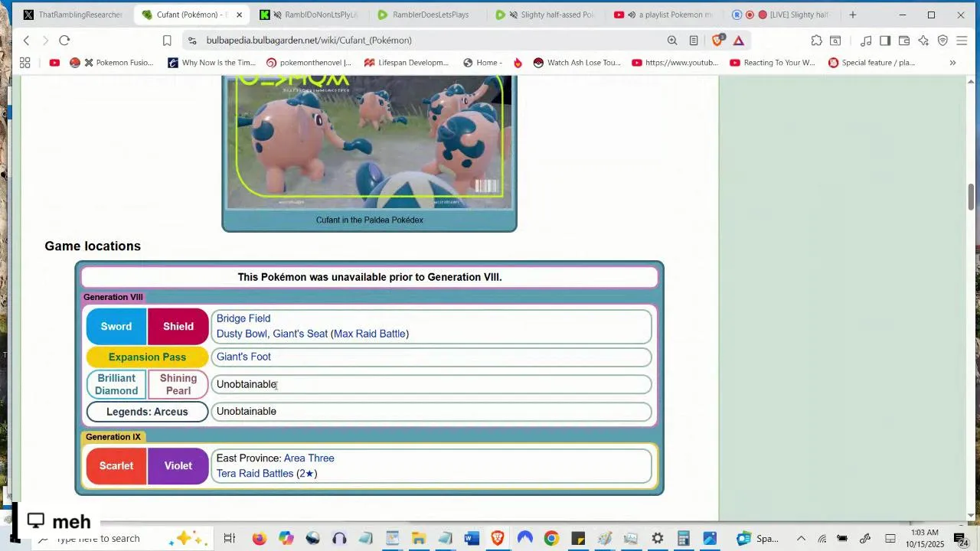Follow the Max Raid Battle link
The width and height of the screenshot is (980, 551).
point(370,334)
